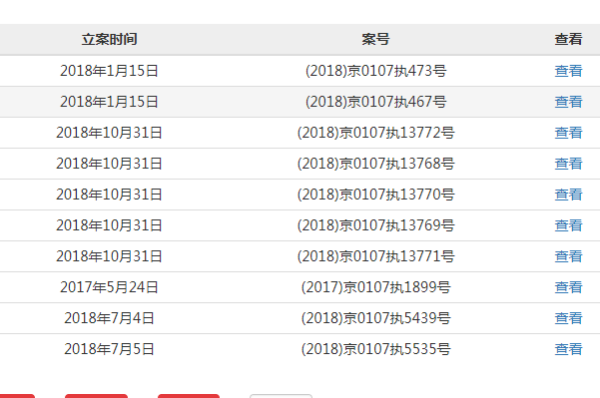The height and width of the screenshot is (398, 600).
Task: Open 查看 link for case (2018)京0107执13772号
Action: pyautogui.click(x=569, y=133)
